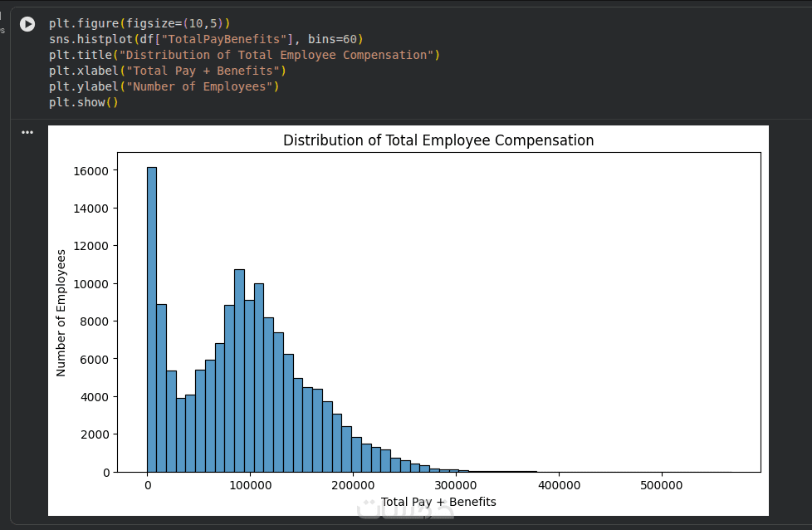Click the histogram peak bar near 90000
The image size is (812, 530).
point(239,371)
